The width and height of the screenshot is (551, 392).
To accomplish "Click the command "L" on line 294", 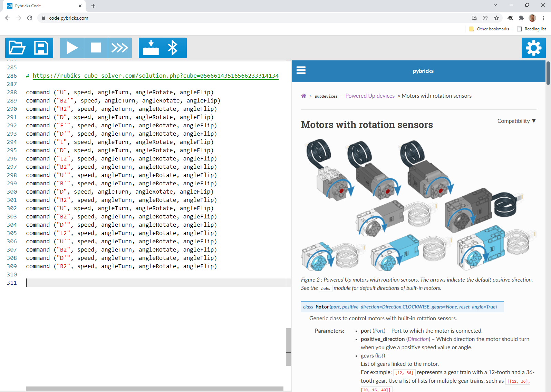I will (x=119, y=142).
